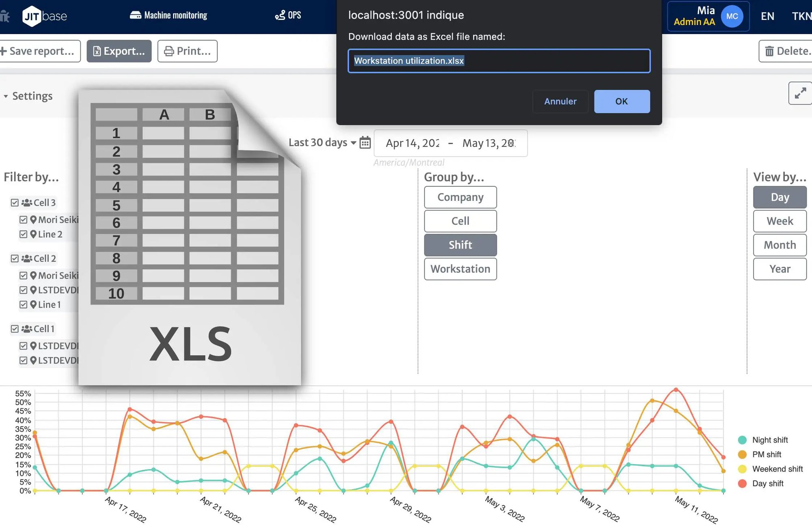812x525 pixels.
Task: Click the fullscreen expand icon
Action: pyautogui.click(x=800, y=95)
